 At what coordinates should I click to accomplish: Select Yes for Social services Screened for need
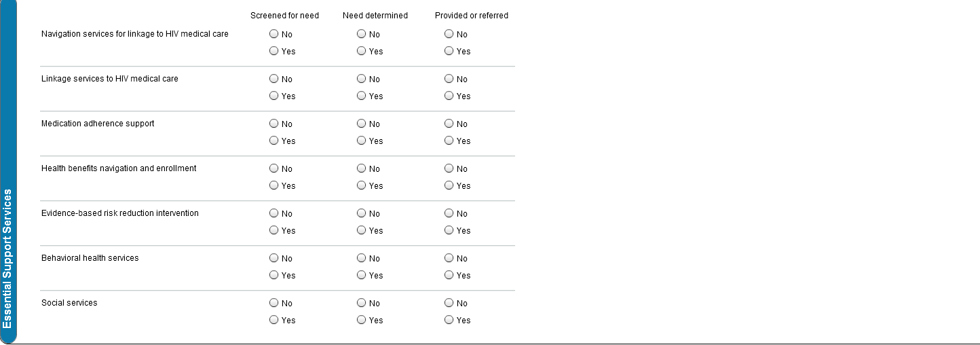274,320
